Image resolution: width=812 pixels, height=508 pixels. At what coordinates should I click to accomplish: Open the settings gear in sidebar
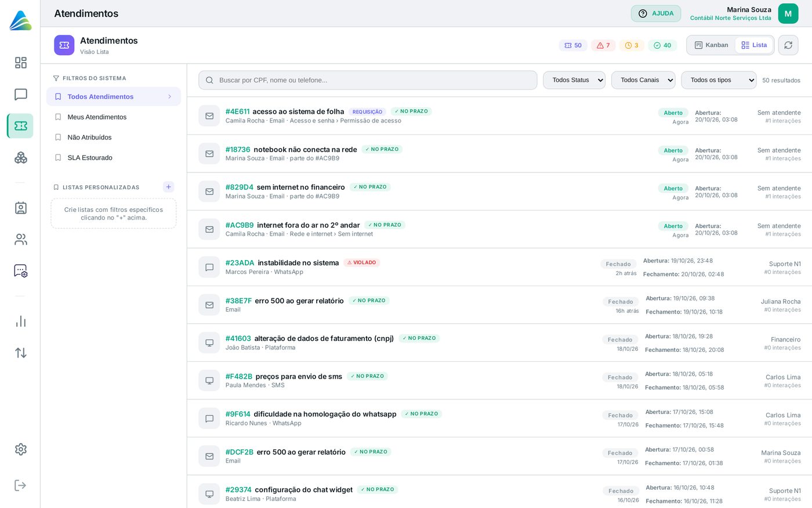point(21,449)
